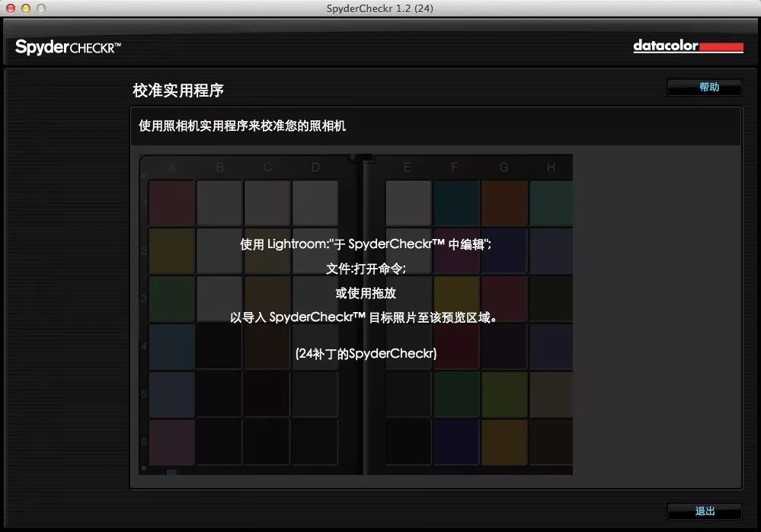
Task: Click the window title SpyderCheckr 1.2 (24)
Action: [x=380, y=8]
